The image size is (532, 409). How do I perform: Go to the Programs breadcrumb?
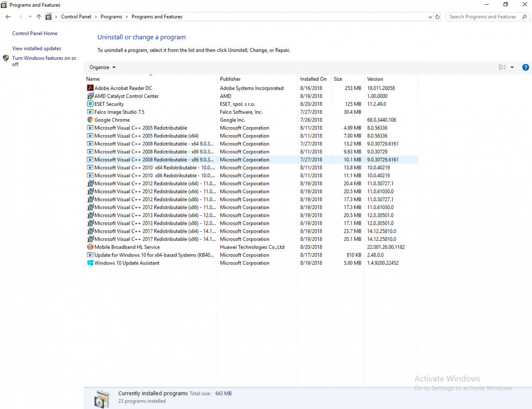(111, 17)
